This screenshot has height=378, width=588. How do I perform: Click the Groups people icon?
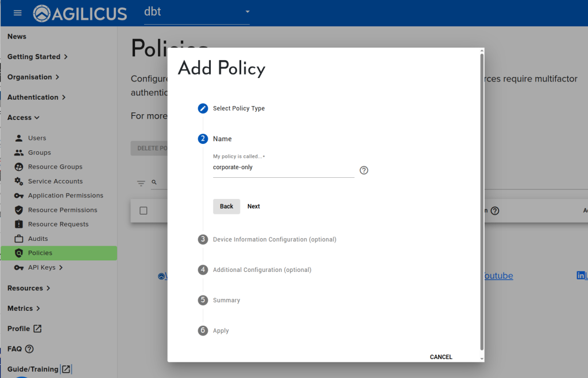pos(19,152)
